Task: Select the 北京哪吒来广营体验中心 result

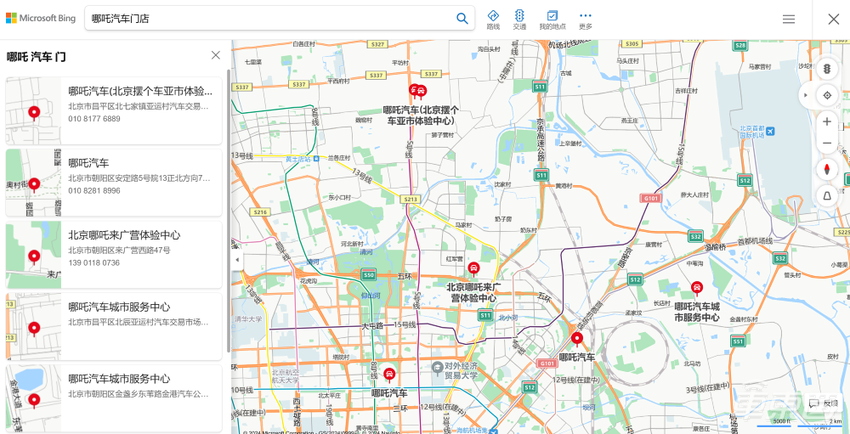Action: tap(114, 254)
